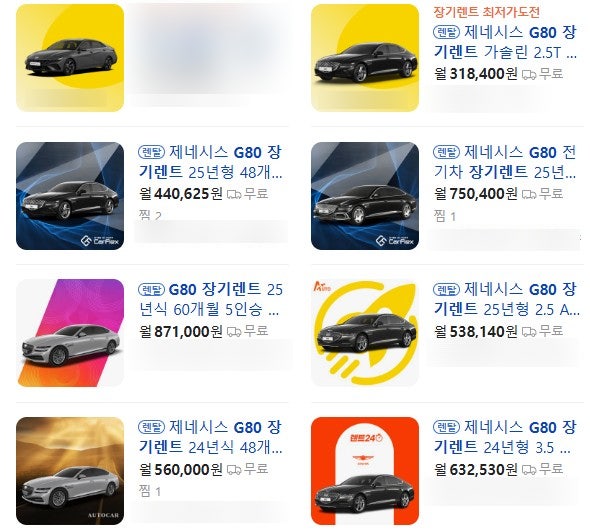Open the G80 전기차 장기렌트 25년 listing title
The height and width of the screenshot is (532, 590).
click(505, 162)
